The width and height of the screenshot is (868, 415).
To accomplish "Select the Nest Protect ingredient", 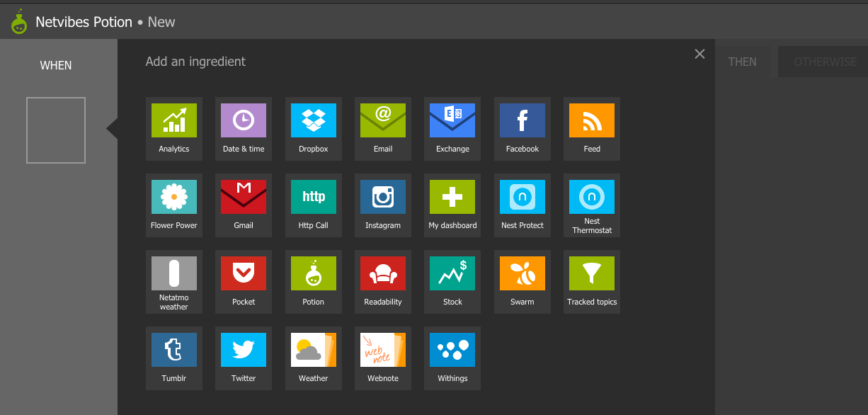I will pyautogui.click(x=522, y=205).
